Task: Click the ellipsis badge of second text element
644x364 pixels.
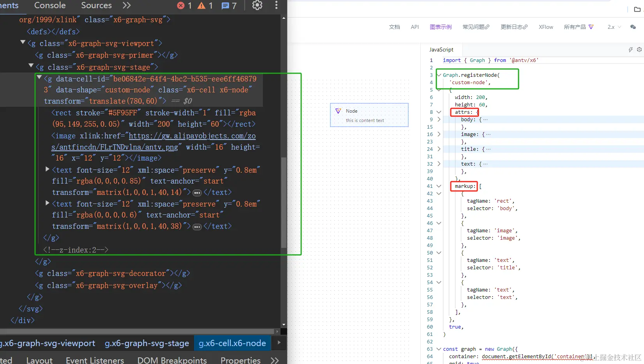Action: [197, 227]
